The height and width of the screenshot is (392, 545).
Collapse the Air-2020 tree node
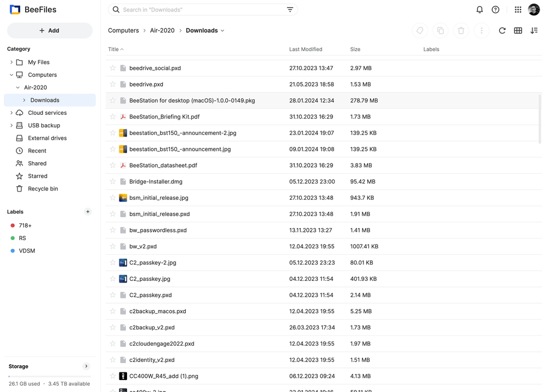18,88
